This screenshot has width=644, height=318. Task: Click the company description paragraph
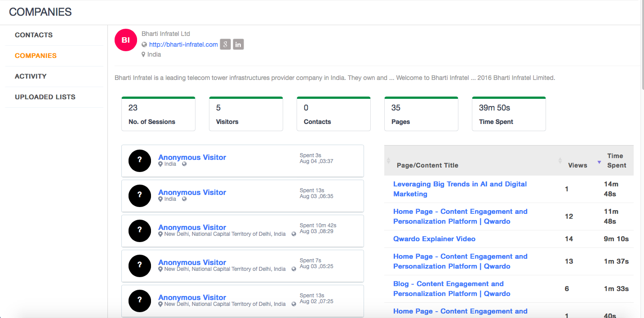click(335, 78)
